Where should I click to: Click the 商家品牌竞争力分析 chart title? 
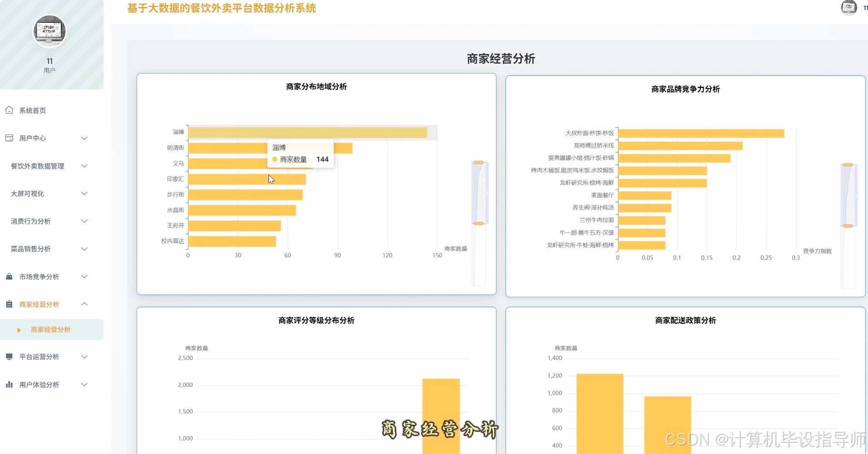(685, 89)
